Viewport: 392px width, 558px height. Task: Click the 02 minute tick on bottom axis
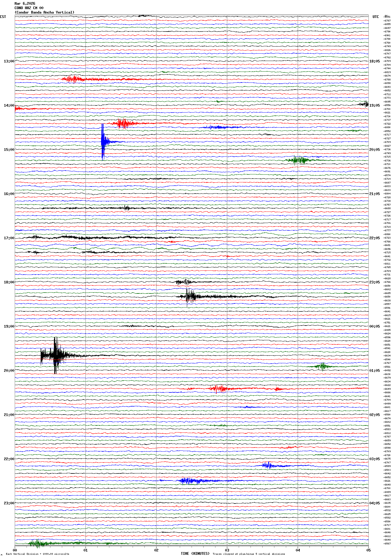[x=156, y=550]
